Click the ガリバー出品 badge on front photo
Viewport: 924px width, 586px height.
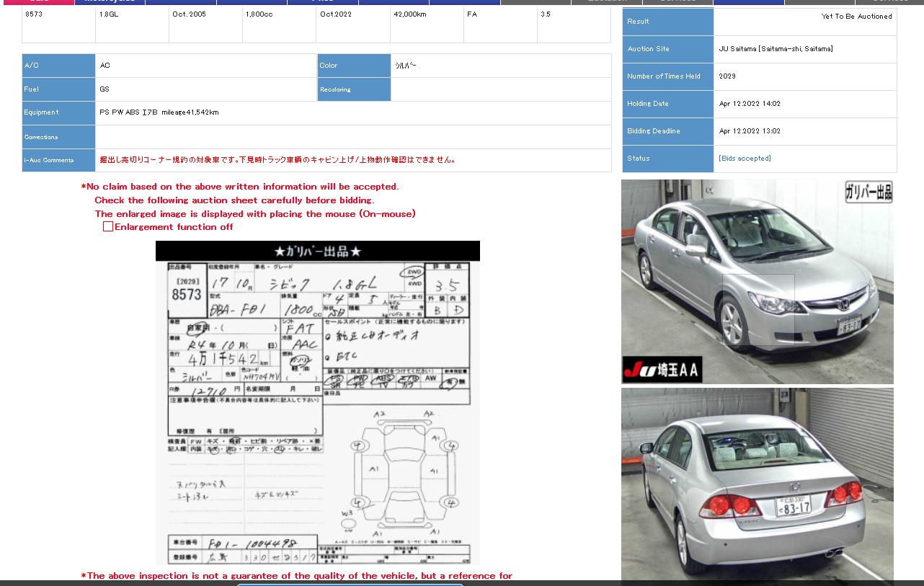(869, 192)
